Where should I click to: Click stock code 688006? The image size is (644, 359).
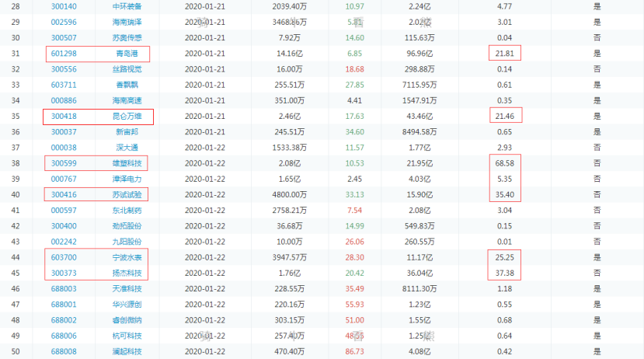[x=64, y=336]
